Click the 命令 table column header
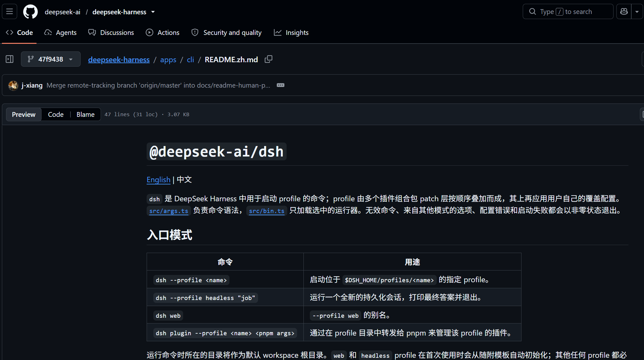Image resolution: width=644 pixels, height=360 pixels. (225, 262)
